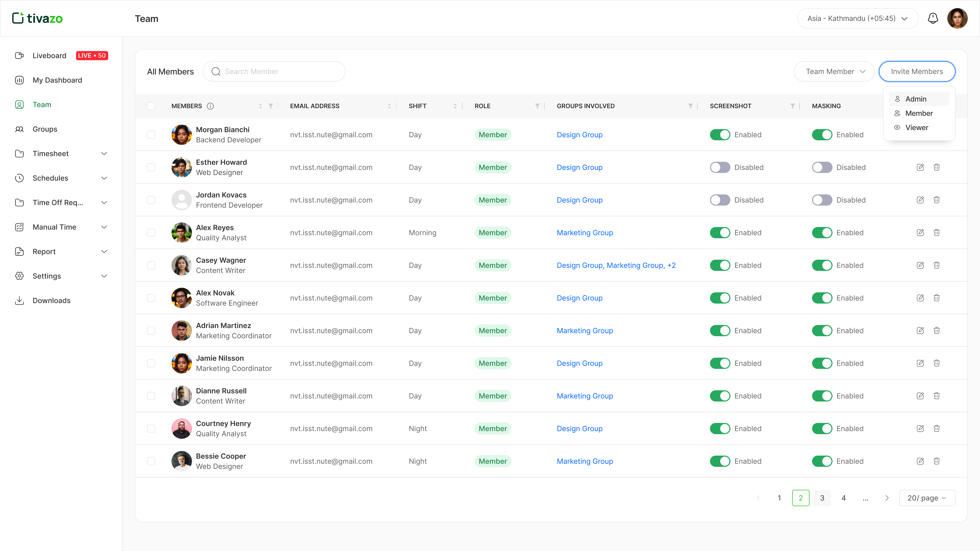Click the filter icon in ROLE column

(537, 106)
